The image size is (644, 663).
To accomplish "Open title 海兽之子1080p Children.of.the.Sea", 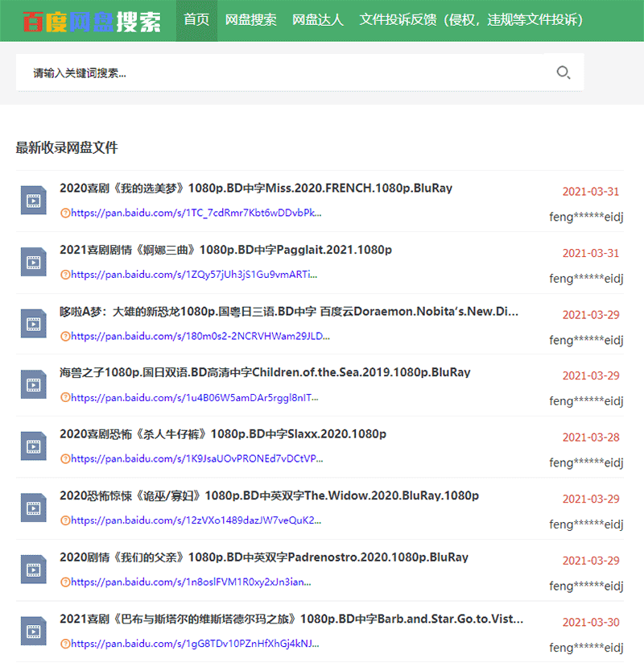I will coord(265,372).
